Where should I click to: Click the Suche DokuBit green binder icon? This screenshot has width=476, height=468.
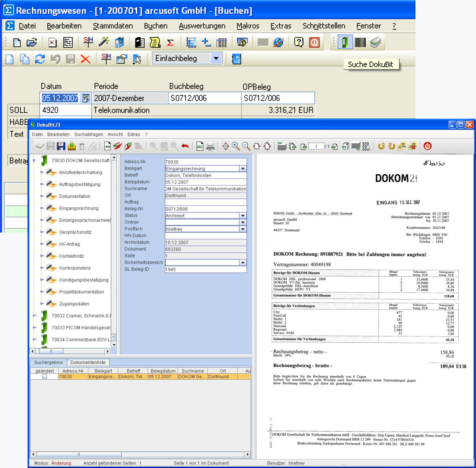tap(345, 42)
